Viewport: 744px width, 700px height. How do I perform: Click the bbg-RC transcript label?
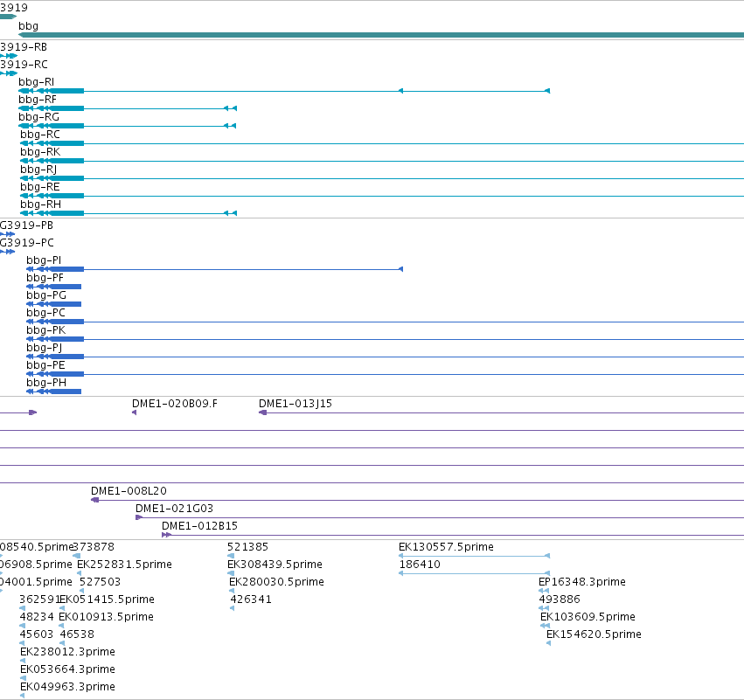pos(40,135)
